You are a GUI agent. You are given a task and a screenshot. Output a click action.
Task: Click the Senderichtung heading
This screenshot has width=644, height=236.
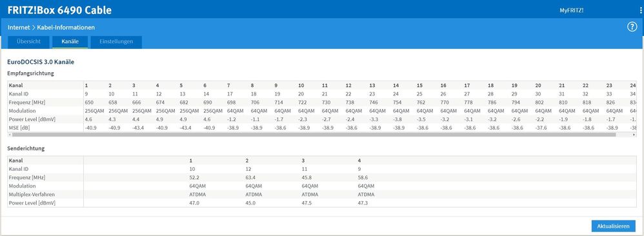[x=26, y=148]
